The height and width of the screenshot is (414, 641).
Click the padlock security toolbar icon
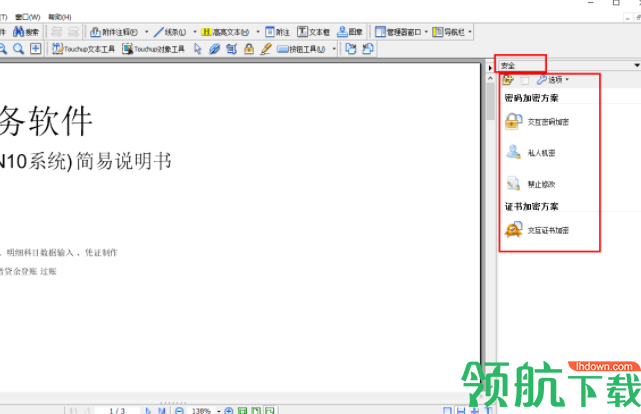[249, 49]
